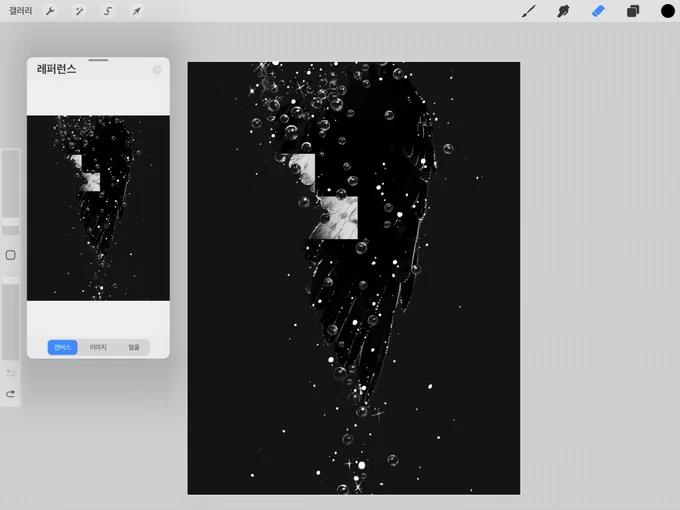Switch to the 얼굴 reference tab
Viewport: 680px width, 510px height.
pyautogui.click(x=134, y=347)
